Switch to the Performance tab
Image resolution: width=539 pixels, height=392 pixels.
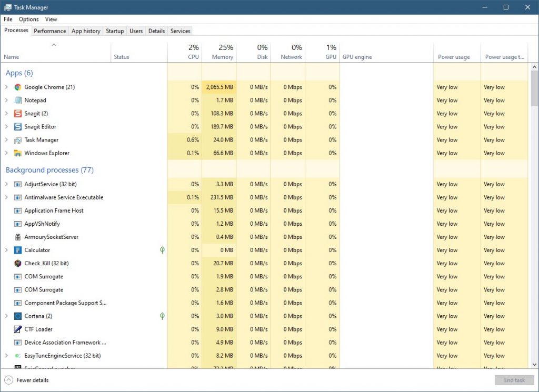pos(50,31)
